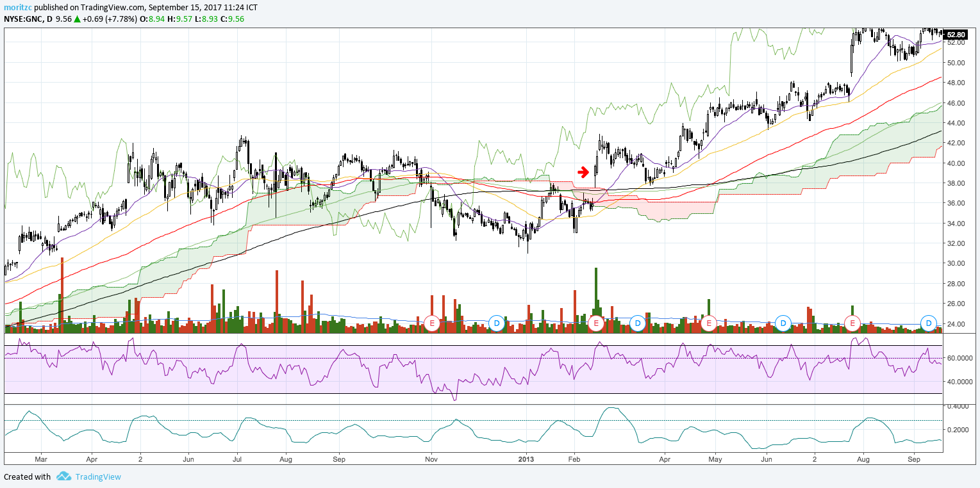Click the 38.00 price axis label
The height and width of the screenshot is (488, 980).
pyautogui.click(x=956, y=183)
